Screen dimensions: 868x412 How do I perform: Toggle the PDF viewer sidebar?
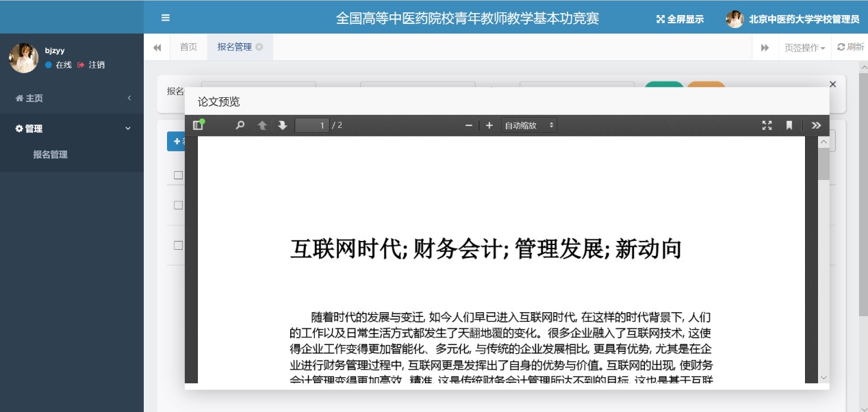coord(199,125)
